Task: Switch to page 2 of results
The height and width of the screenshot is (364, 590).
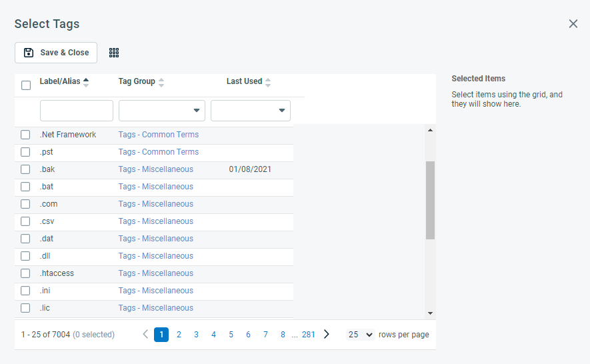Action: tap(179, 335)
